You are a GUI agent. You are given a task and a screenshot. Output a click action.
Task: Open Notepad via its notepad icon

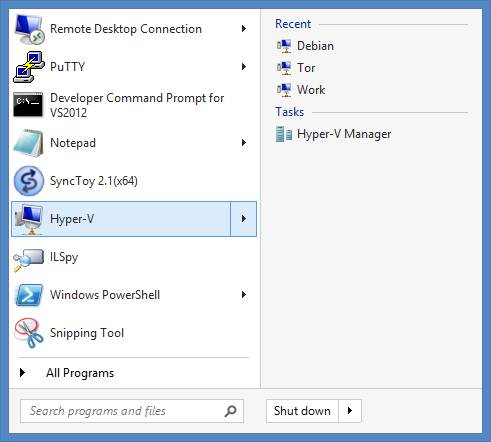28,143
